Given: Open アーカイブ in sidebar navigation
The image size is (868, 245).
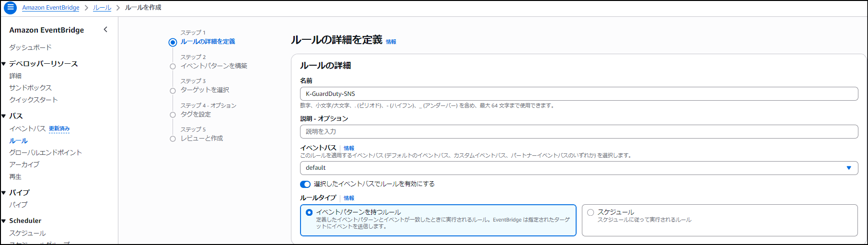Looking at the screenshot, I should coord(24,164).
